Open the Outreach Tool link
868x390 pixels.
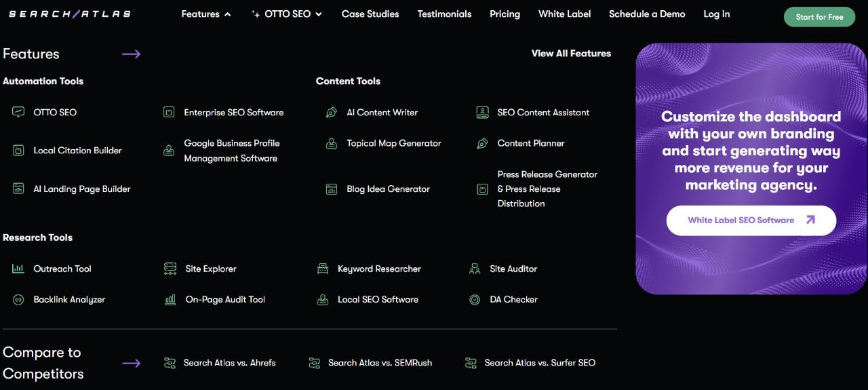[x=62, y=269]
